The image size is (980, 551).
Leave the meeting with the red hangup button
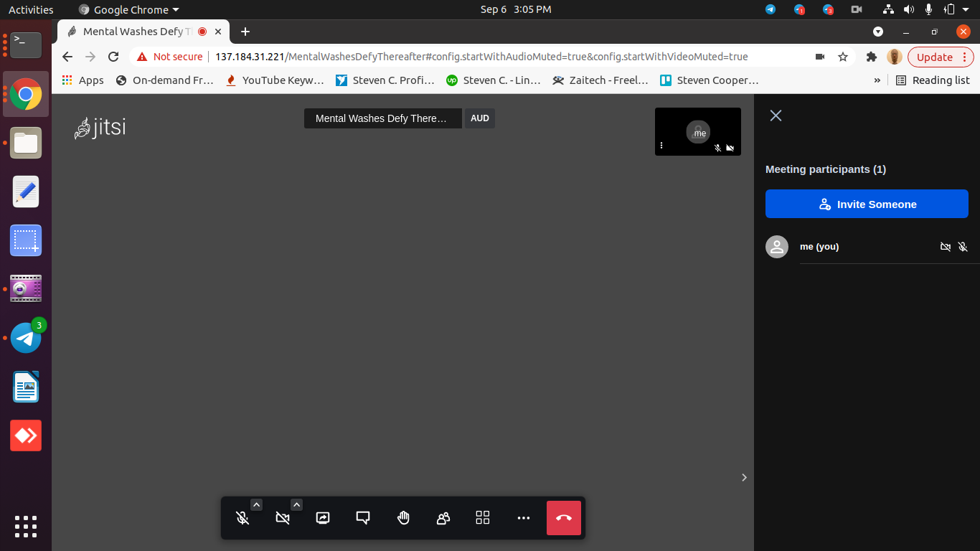pyautogui.click(x=563, y=518)
